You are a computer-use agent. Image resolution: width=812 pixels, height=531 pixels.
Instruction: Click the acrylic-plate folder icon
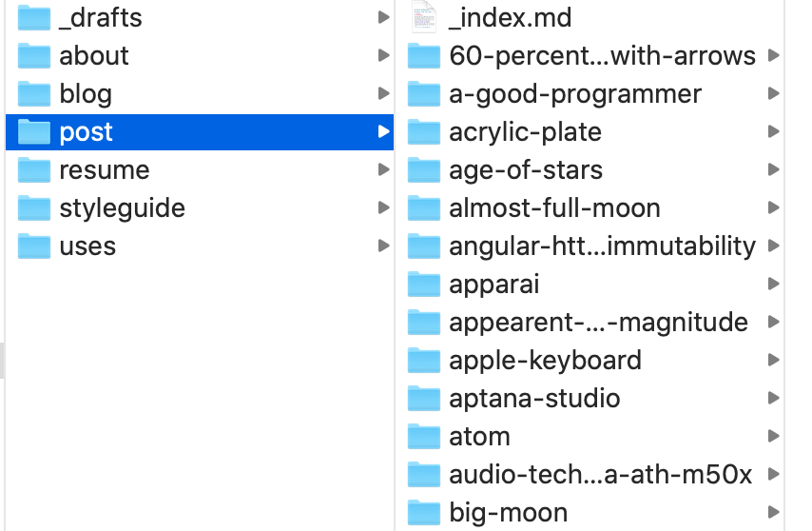click(x=424, y=131)
